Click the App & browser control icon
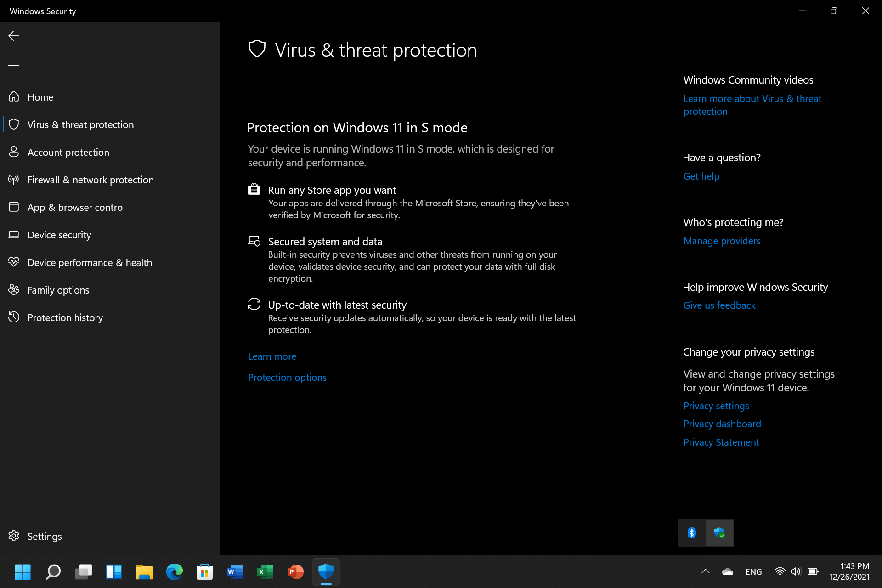This screenshot has width=882, height=588. (13, 207)
